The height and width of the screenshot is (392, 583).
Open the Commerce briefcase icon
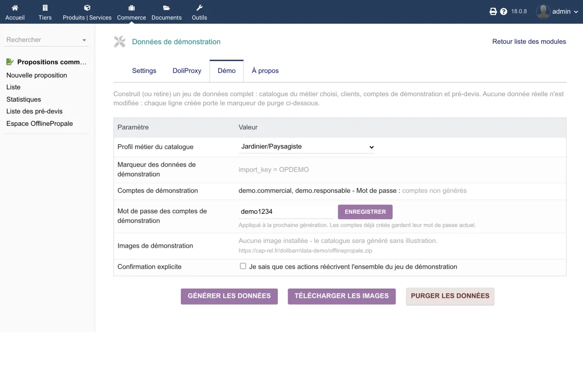tap(132, 8)
